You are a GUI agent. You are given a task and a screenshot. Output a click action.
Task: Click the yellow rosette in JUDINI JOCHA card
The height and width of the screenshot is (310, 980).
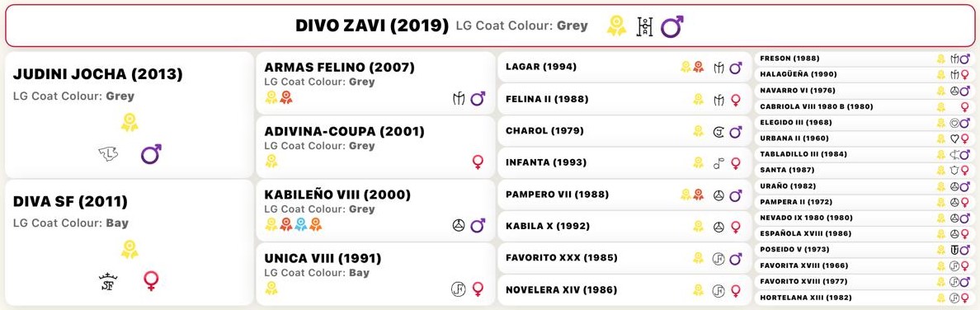tap(130, 121)
